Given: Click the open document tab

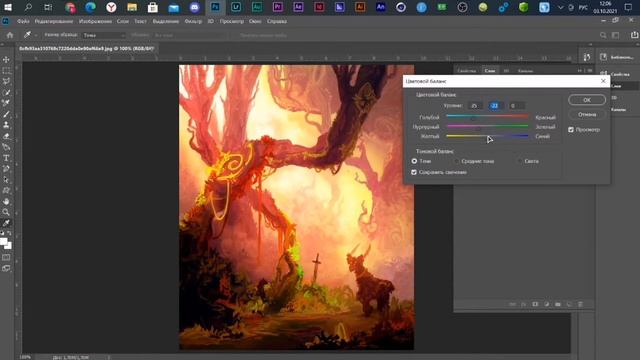Looking at the screenshot, I should click(87, 49).
